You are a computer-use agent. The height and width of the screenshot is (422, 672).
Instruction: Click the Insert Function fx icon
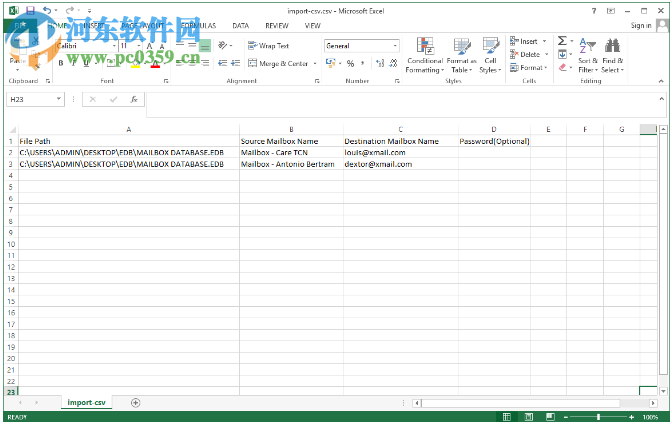135,100
